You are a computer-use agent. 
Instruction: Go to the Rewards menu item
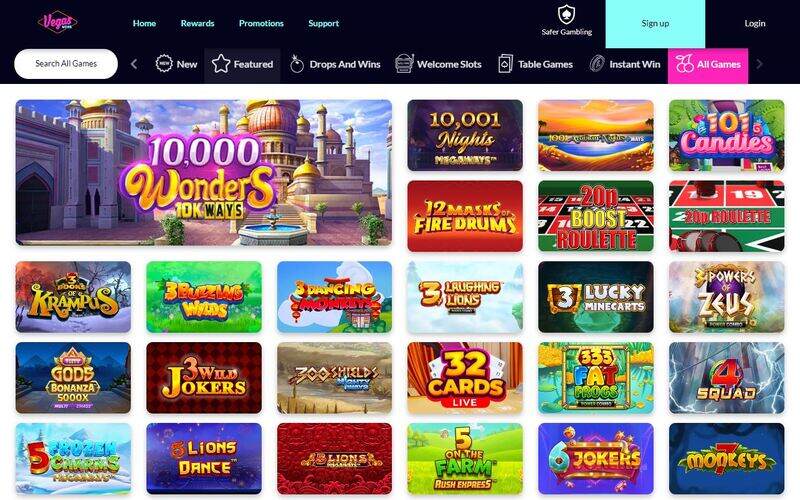click(x=197, y=23)
